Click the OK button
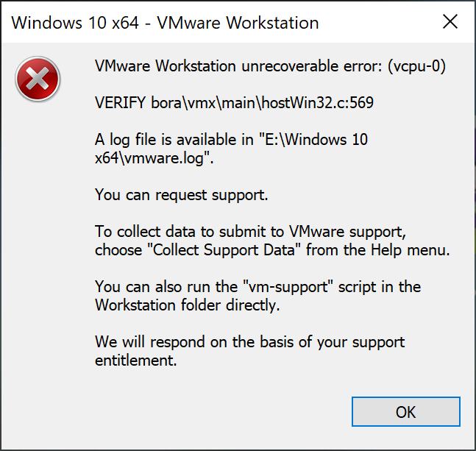Viewport: 476px width, 451px height. tap(406, 411)
